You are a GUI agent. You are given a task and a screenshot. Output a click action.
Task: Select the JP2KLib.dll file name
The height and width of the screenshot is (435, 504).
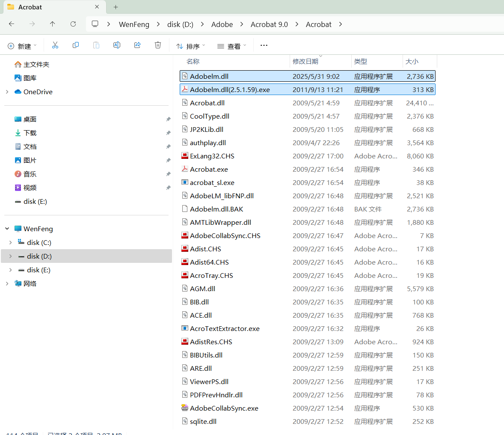tap(207, 129)
